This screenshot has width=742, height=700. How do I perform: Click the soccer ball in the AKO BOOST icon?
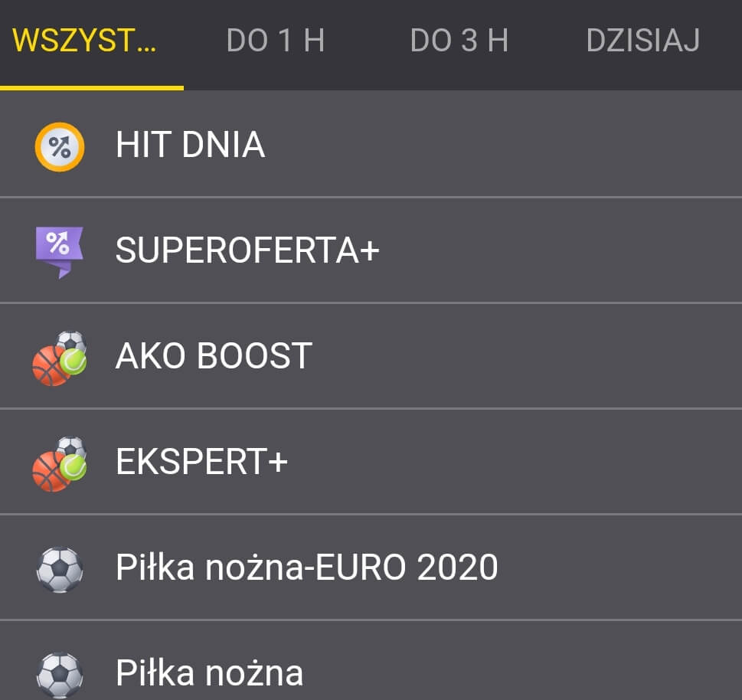coord(70,342)
